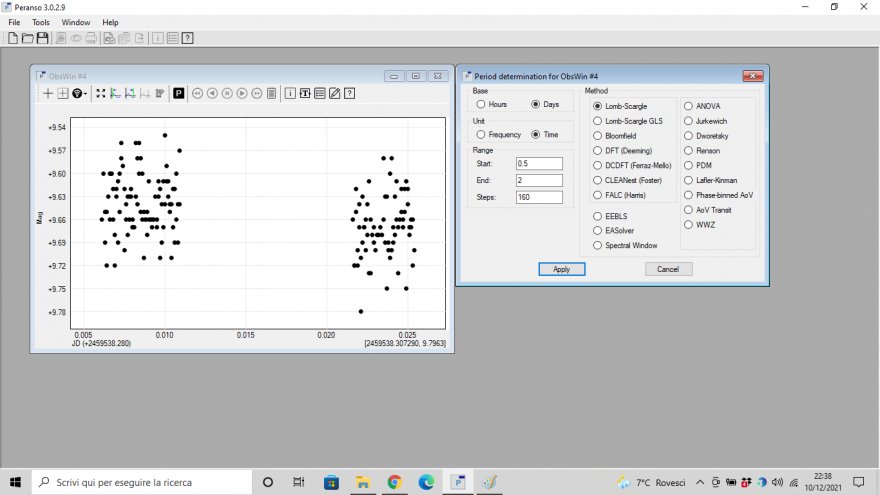880x495 pixels.
Task: Open the File menu
Action: click(x=14, y=22)
